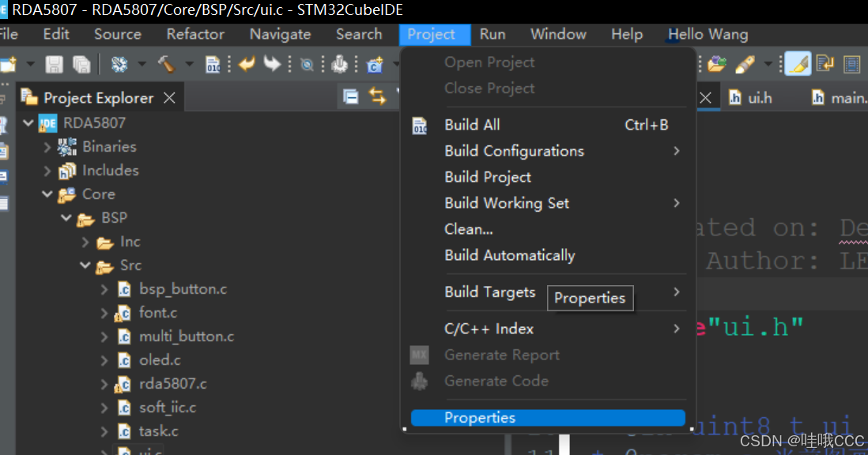Open the Refactor menu
Image resolution: width=868 pixels, height=455 pixels.
point(195,34)
